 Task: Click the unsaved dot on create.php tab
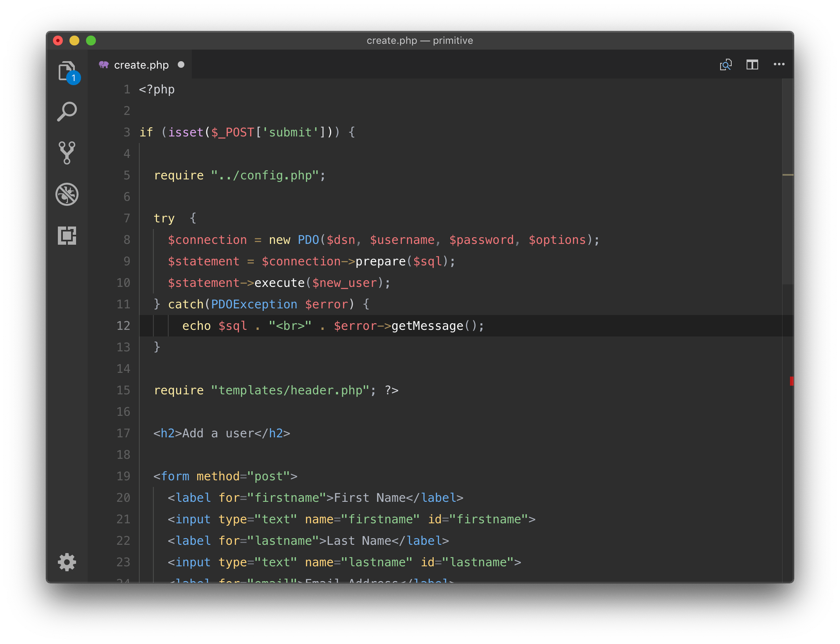point(181,65)
